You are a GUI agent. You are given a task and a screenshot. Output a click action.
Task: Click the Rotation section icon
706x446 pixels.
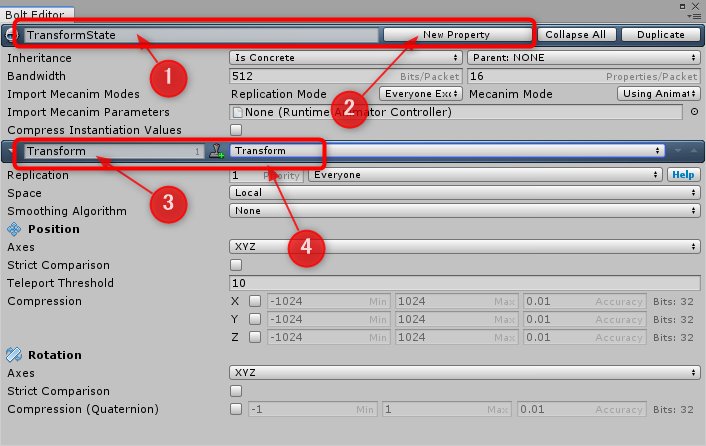pos(14,355)
